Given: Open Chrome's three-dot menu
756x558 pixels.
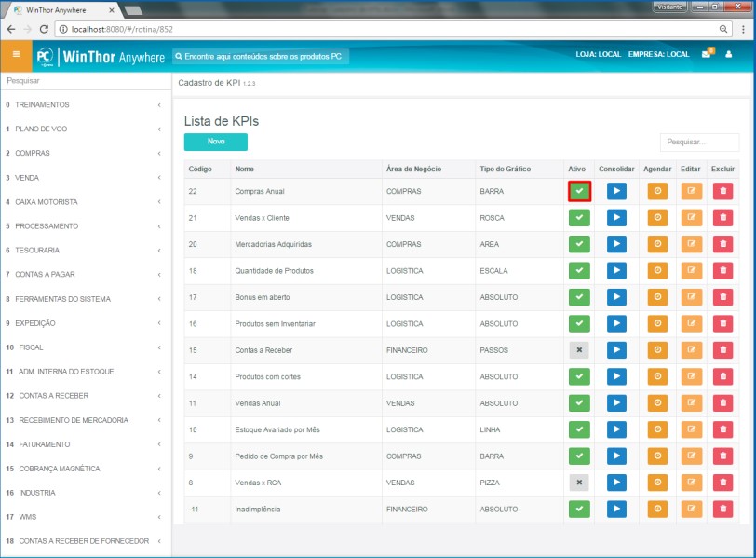Looking at the screenshot, I should click(x=743, y=29).
